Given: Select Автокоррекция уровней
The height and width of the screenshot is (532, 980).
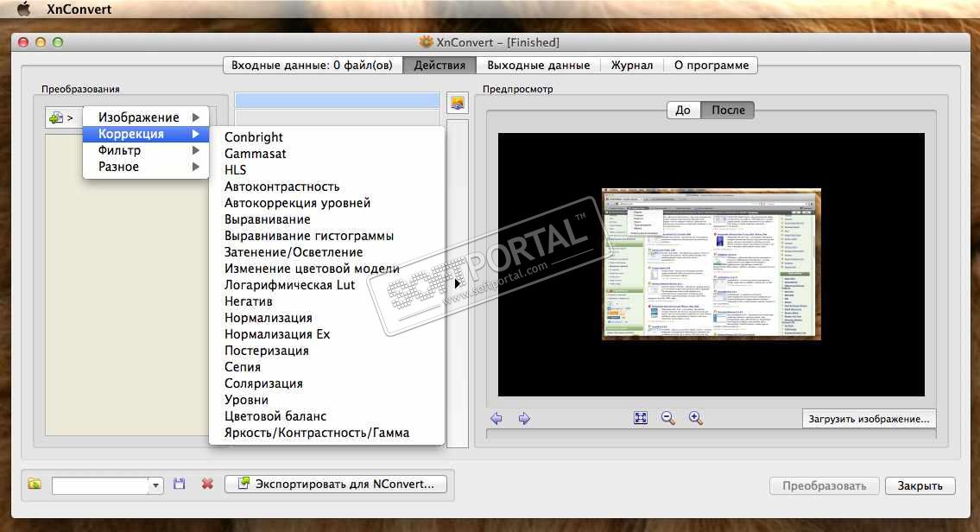Looking at the screenshot, I should [x=327, y=203].
